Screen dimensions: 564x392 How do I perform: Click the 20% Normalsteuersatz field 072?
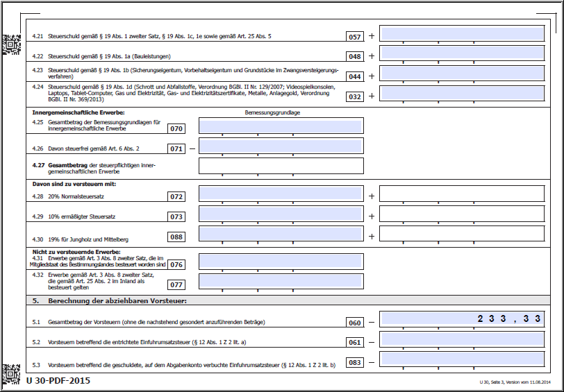(x=281, y=194)
